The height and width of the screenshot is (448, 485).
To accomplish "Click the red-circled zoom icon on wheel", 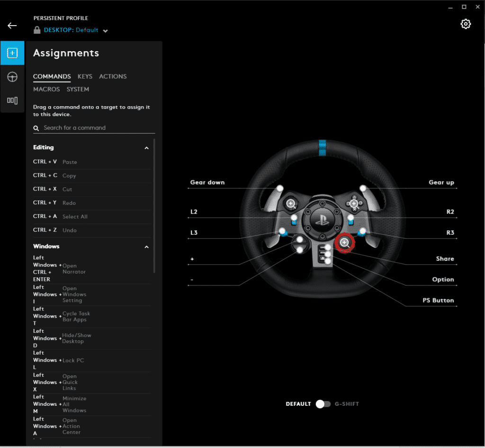I will (x=345, y=243).
